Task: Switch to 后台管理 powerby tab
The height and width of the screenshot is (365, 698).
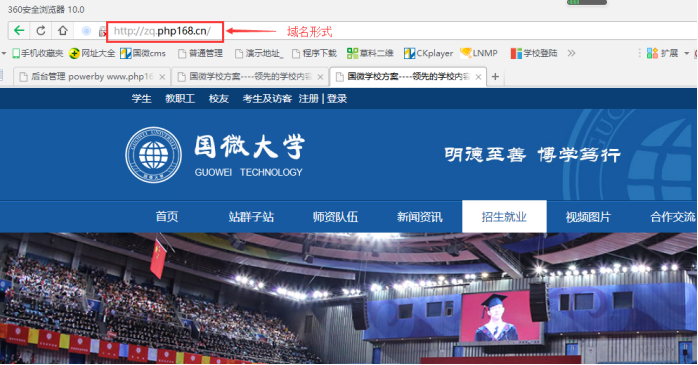Action: tap(91, 77)
